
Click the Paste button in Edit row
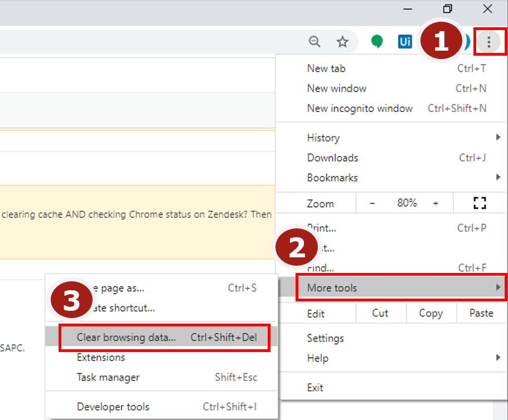point(481,313)
